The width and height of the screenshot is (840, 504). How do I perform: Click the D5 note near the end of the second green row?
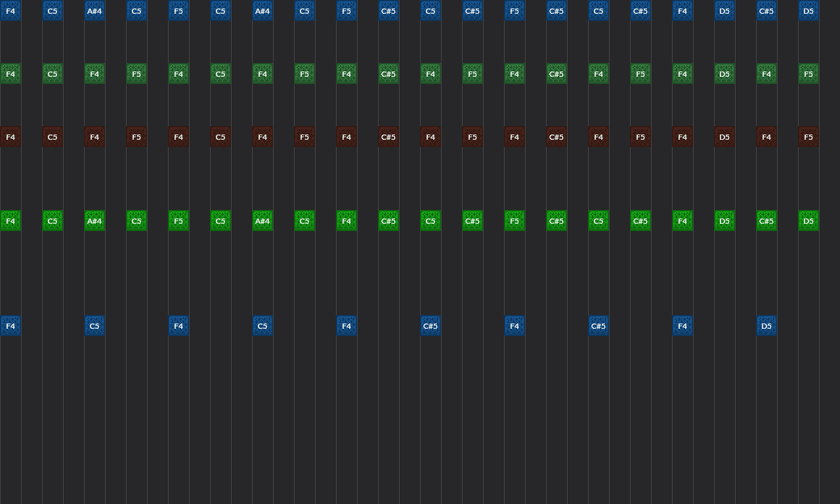pos(724,73)
